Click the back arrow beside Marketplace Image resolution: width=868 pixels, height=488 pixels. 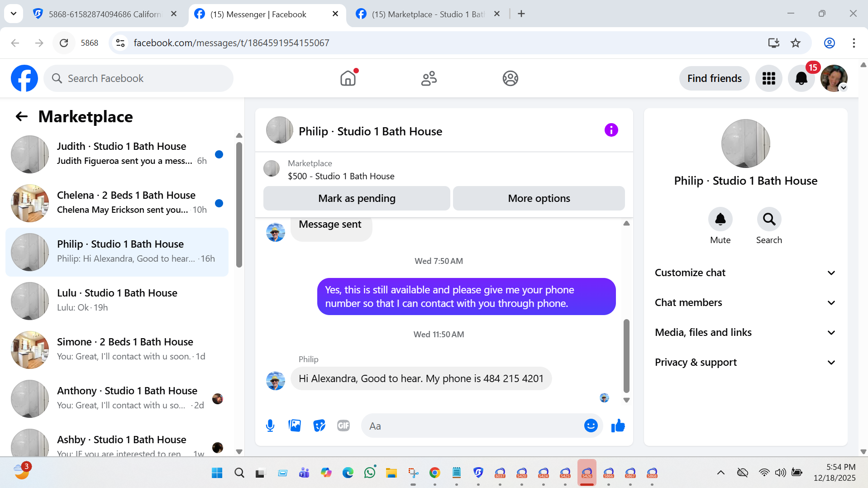(x=22, y=117)
